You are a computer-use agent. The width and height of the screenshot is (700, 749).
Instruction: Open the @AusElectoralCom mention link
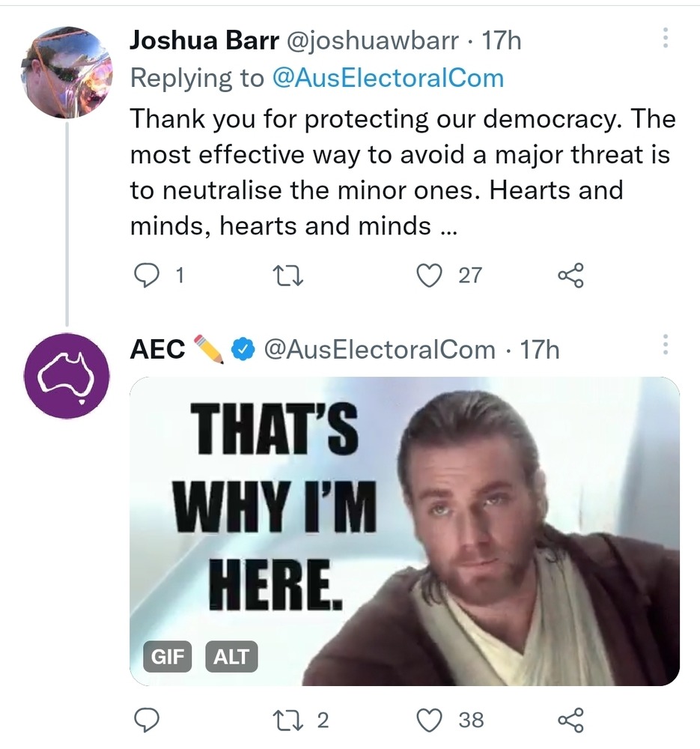click(x=389, y=78)
